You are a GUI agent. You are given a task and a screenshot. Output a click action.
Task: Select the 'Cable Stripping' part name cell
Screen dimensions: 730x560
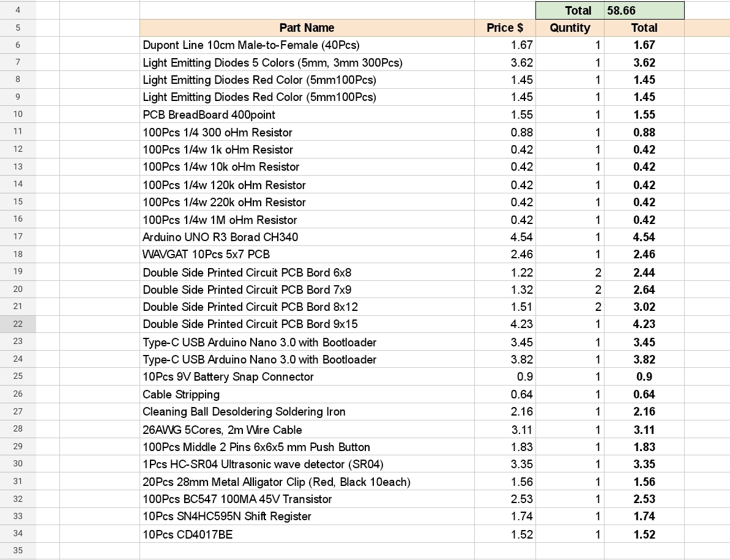tap(307, 394)
